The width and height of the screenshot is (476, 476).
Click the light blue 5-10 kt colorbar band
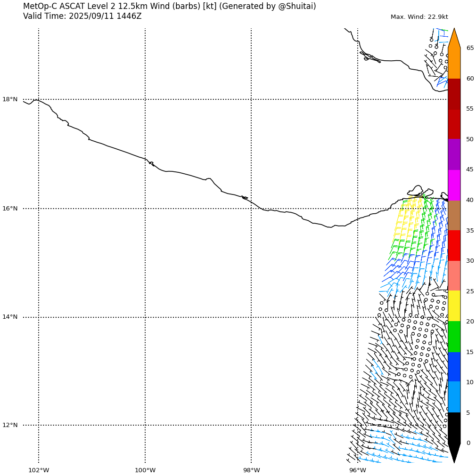click(x=454, y=397)
